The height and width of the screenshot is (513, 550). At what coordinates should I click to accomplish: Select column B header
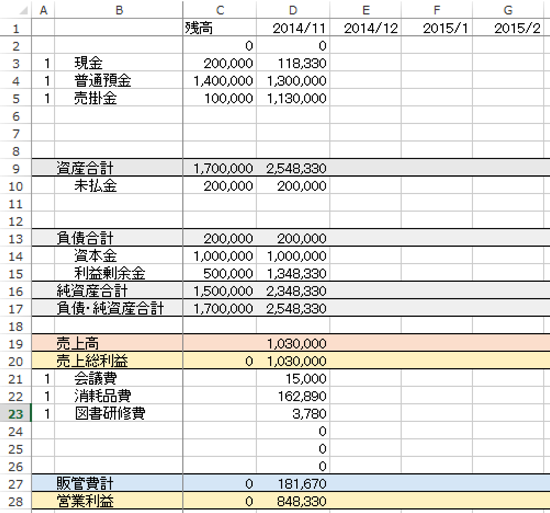(119, 10)
